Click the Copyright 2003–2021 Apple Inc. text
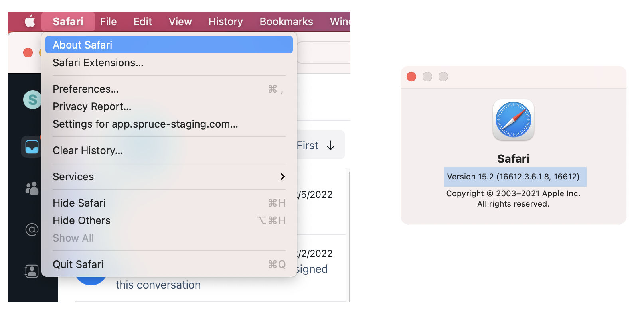 pyautogui.click(x=514, y=193)
